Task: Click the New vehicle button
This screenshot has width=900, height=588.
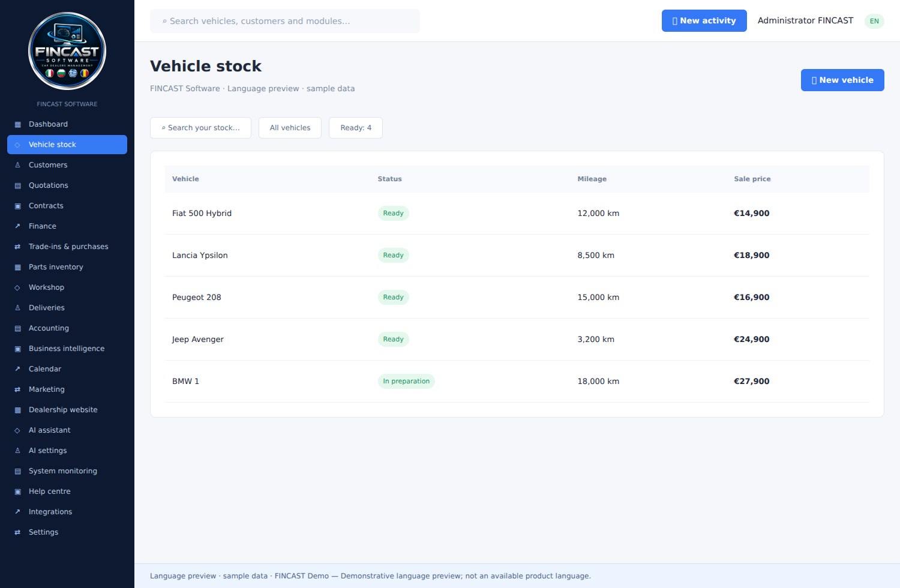Action: [x=842, y=80]
